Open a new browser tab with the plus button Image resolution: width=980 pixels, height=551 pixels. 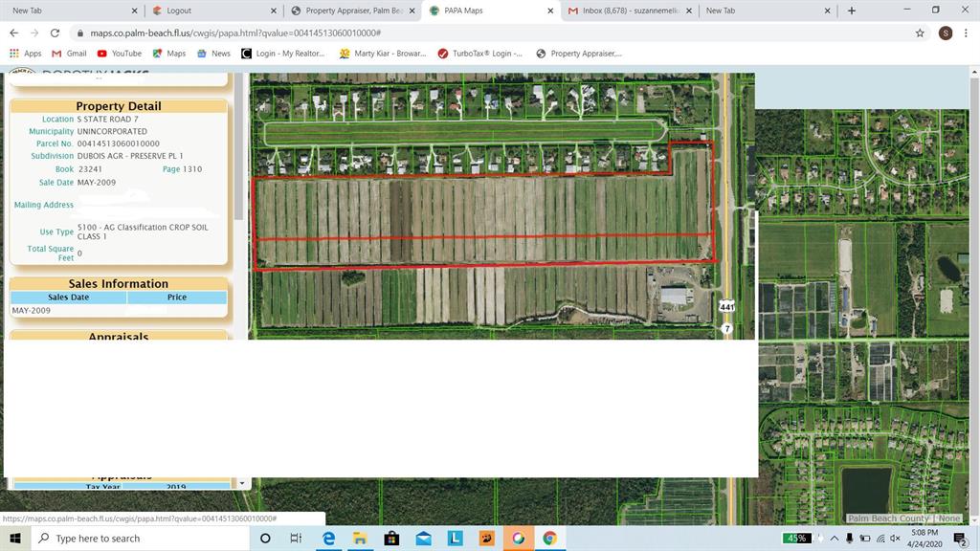click(851, 11)
